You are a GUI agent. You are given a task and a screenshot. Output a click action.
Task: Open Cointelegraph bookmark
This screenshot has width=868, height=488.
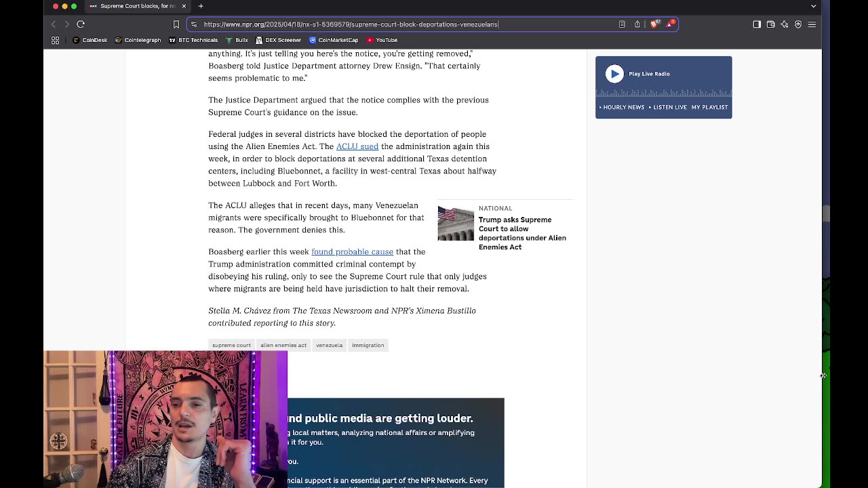point(138,40)
